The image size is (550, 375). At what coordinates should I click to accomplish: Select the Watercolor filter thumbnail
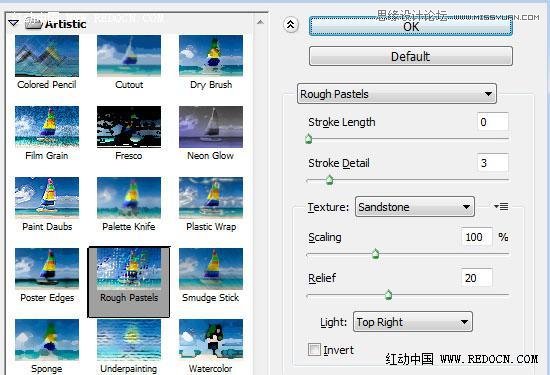coord(211,340)
